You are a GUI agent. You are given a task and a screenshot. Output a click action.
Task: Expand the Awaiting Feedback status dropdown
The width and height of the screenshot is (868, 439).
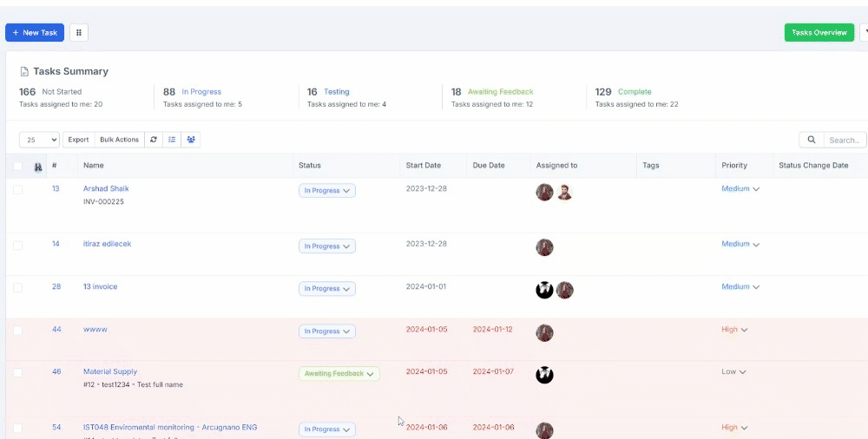(x=339, y=374)
